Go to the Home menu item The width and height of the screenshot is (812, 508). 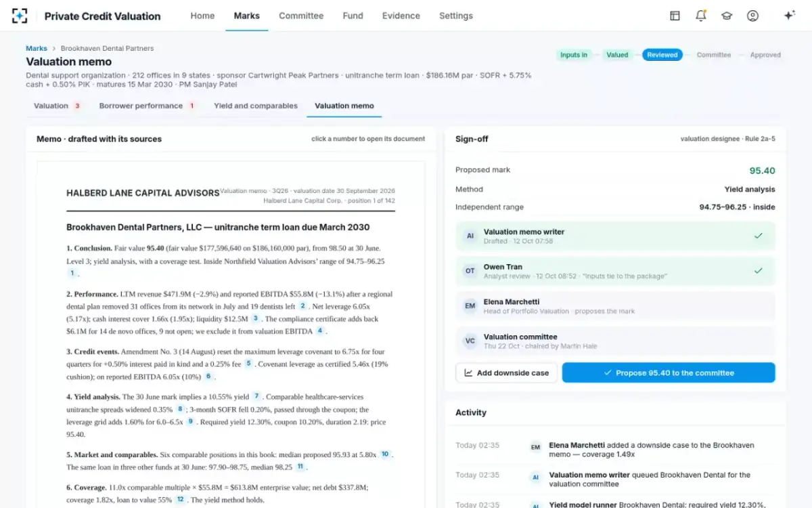(202, 16)
